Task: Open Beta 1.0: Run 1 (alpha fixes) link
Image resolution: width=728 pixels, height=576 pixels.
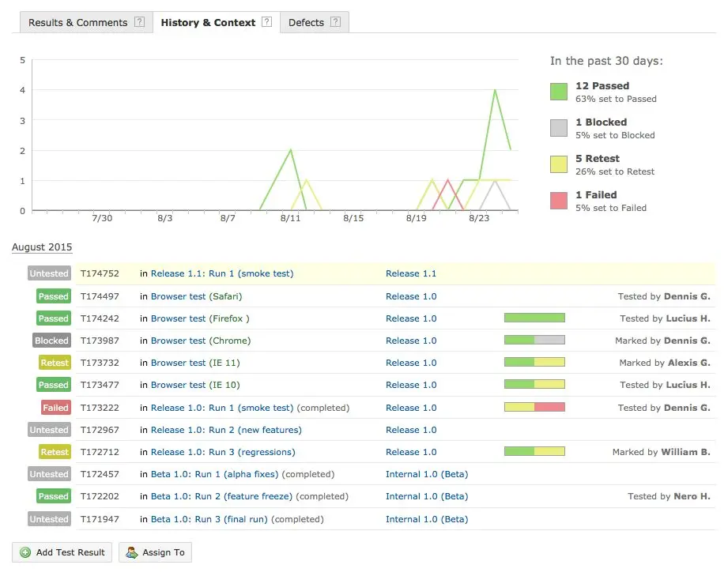Action: pos(214,474)
